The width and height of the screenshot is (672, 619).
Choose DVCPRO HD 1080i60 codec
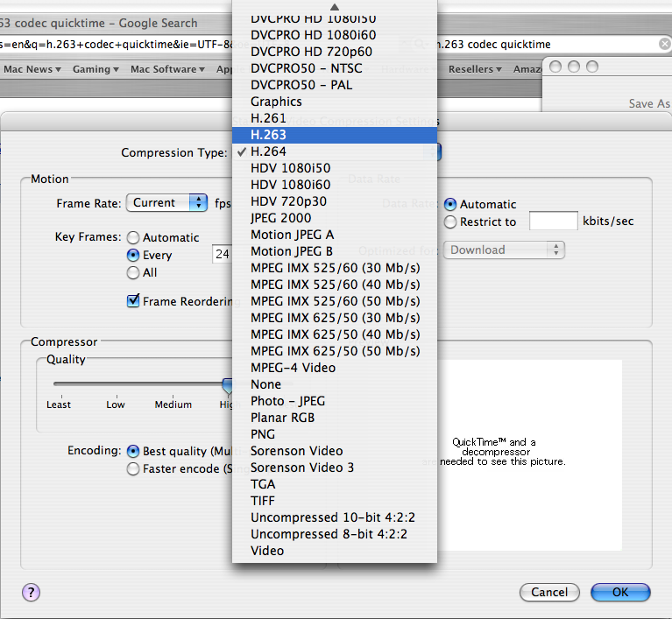pyautogui.click(x=335, y=35)
